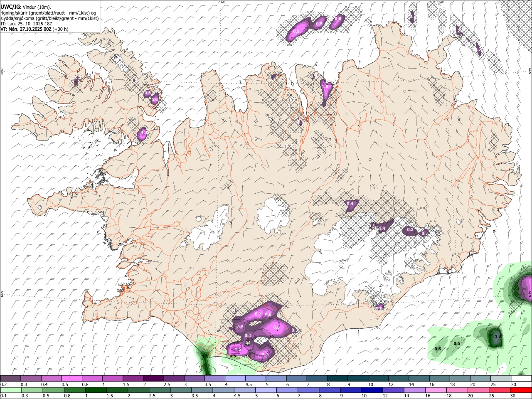Select the pink 16 swatch in lower rain scale

coord(435,390)
